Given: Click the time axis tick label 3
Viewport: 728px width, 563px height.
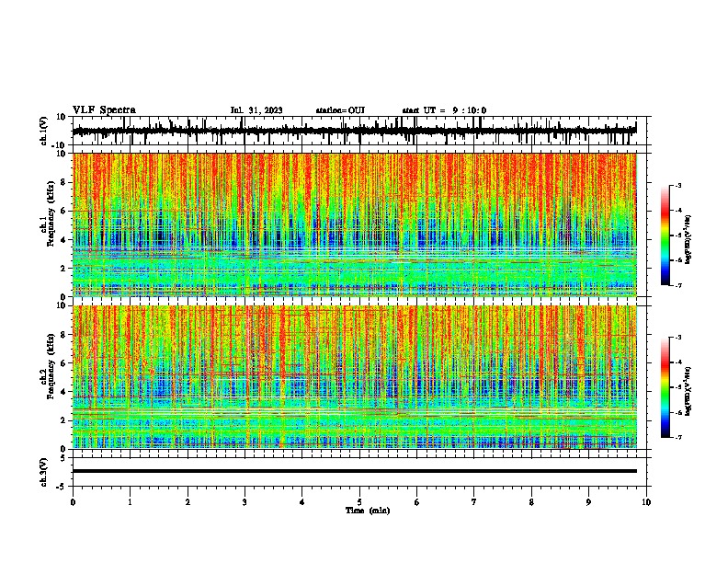Looking at the screenshot, I should click(x=245, y=502).
